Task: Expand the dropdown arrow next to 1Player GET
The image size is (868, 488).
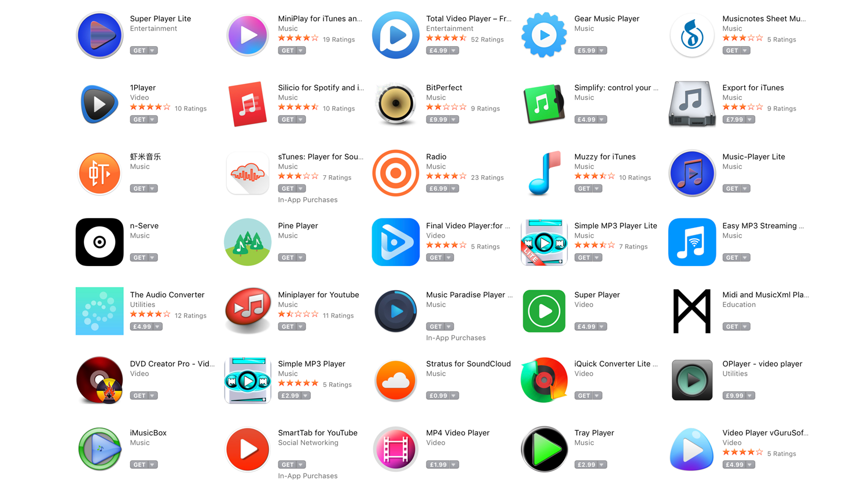Action: [x=153, y=120]
